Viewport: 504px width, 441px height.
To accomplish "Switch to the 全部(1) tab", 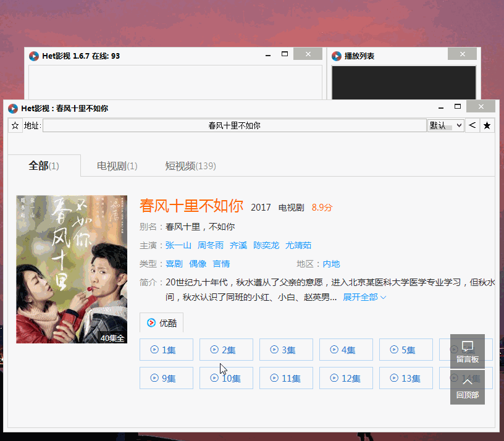I will point(44,166).
